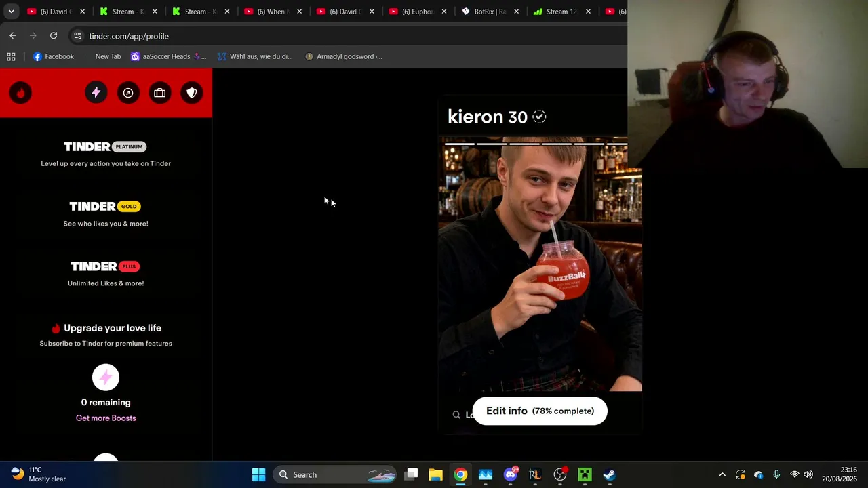Open the aaSoccer Heads bookmark
Viewport: 868px width, 488px height.
(168, 56)
